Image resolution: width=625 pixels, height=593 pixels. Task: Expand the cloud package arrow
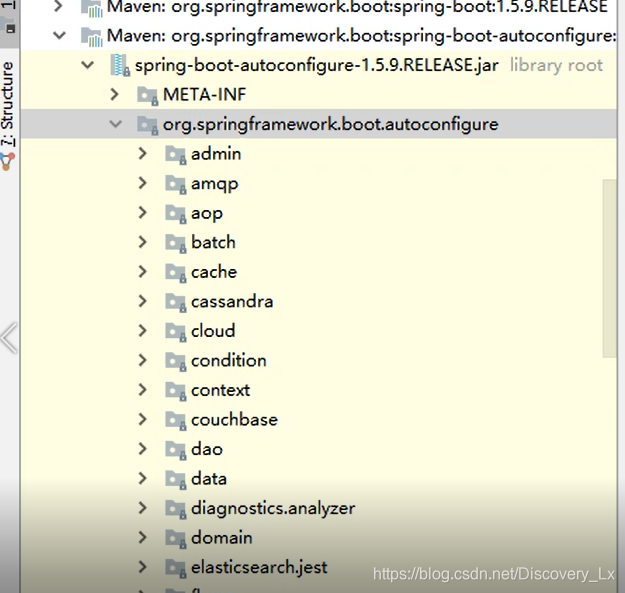pos(143,331)
